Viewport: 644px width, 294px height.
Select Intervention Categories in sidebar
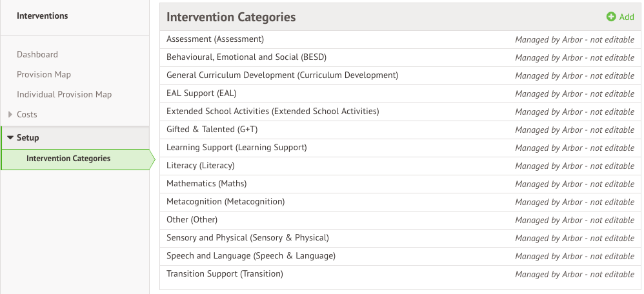click(68, 159)
